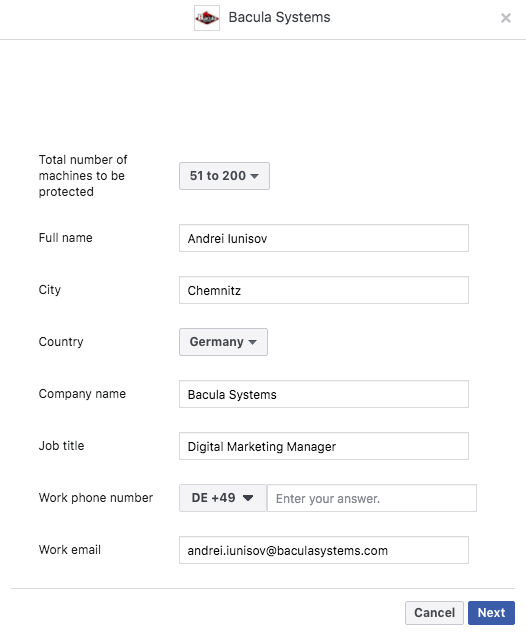Viewport: 526px width, 635px height.
Task: Focus the Full name field with Andrei Iunisov
Action: coord(324,238)
